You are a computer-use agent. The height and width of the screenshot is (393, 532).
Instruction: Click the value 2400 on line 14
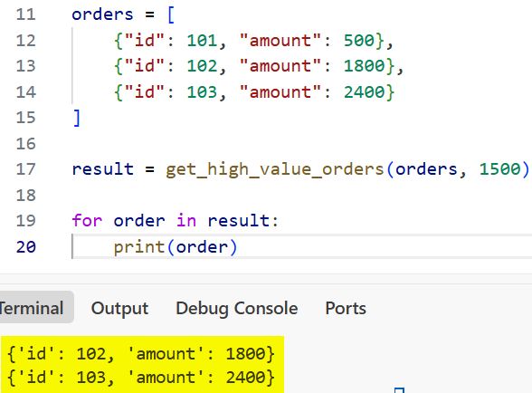pyautogui.click(x=365, y=92)
